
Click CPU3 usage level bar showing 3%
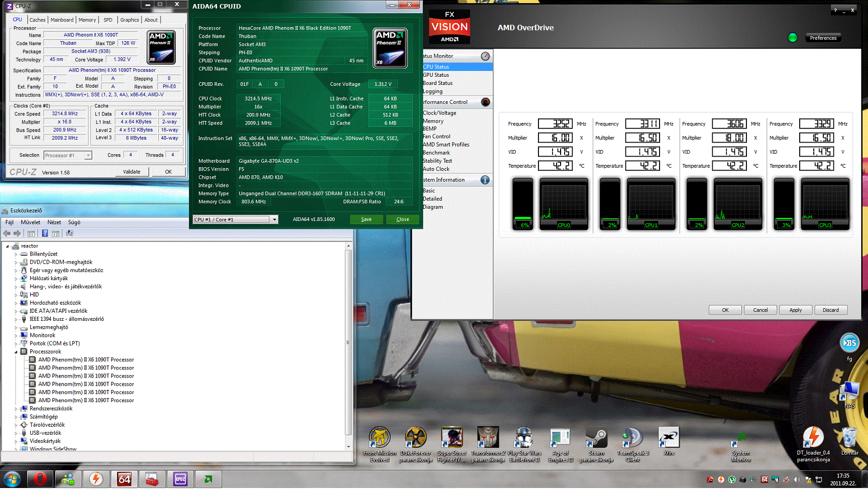point(784,205)
